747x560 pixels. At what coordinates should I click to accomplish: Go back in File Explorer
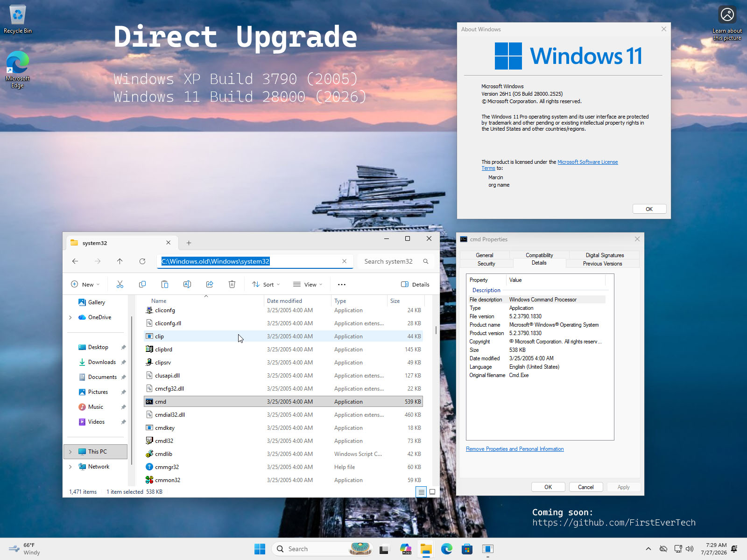(75, 261)
